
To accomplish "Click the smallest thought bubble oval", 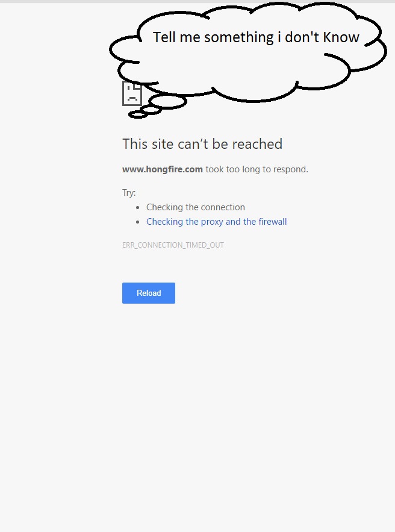I will click(138, 115).
